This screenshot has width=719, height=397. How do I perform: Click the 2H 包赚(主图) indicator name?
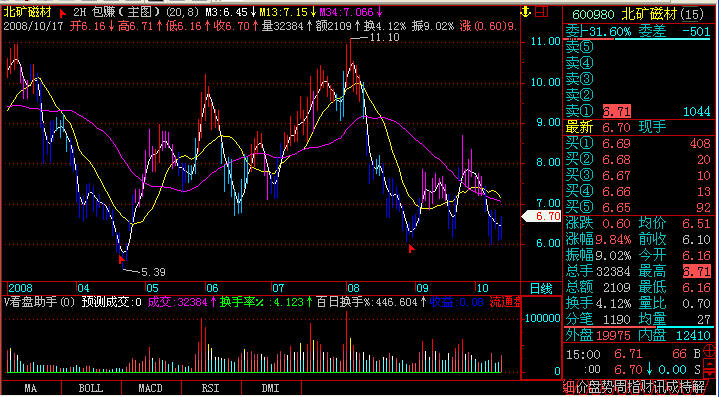coord(116,11)
